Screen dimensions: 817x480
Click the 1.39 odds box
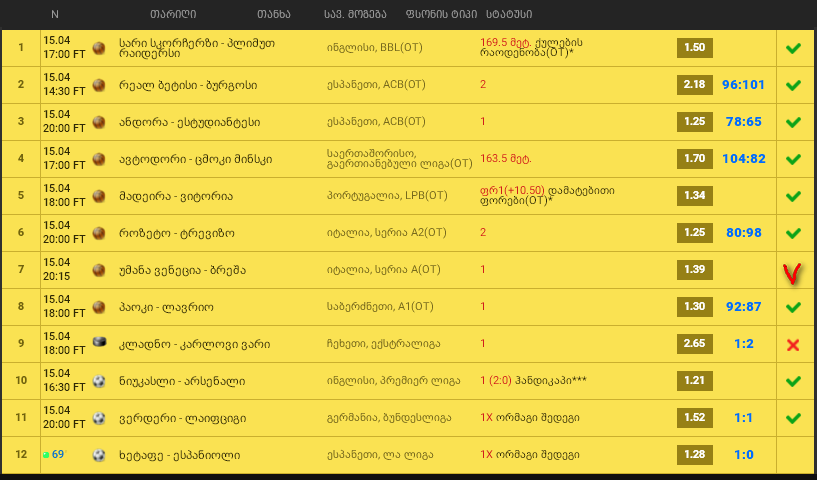coord(695,269)
